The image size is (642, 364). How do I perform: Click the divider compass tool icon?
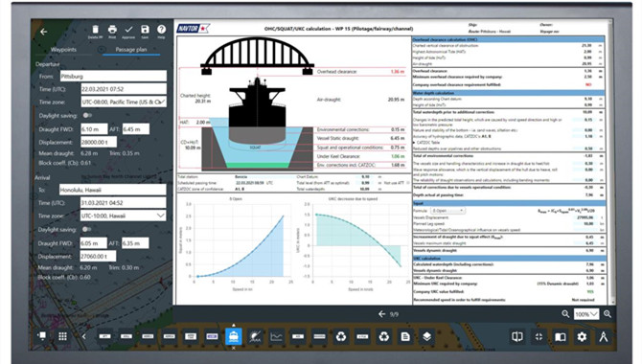pos(603,336)
